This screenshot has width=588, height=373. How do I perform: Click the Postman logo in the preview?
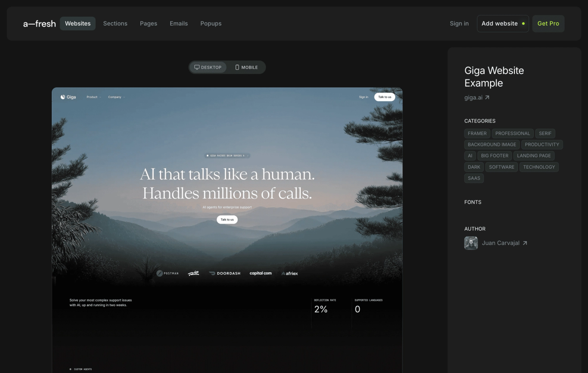tap(167, 273)
